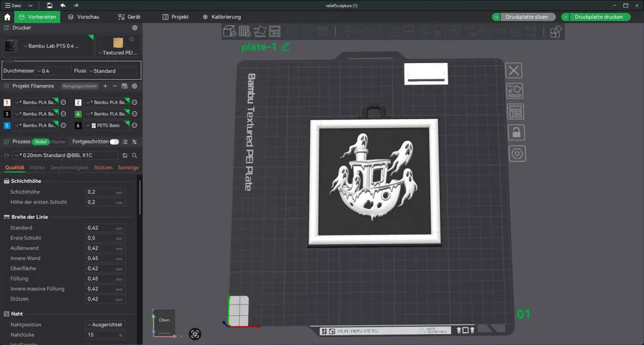
Task: Open slice options arrow beside Druckplatte slicen
Action: click(496, 17)
